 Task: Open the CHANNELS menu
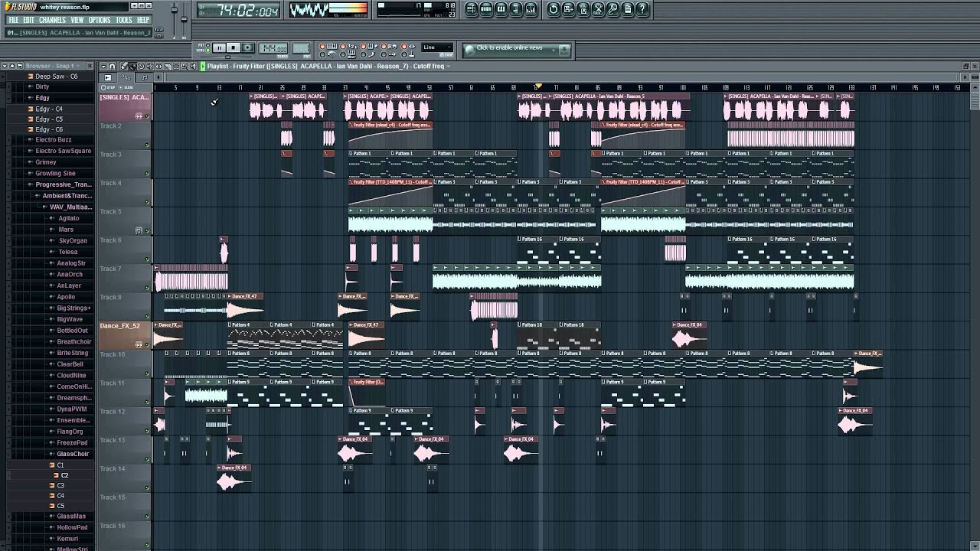click(x=52, y=20)
